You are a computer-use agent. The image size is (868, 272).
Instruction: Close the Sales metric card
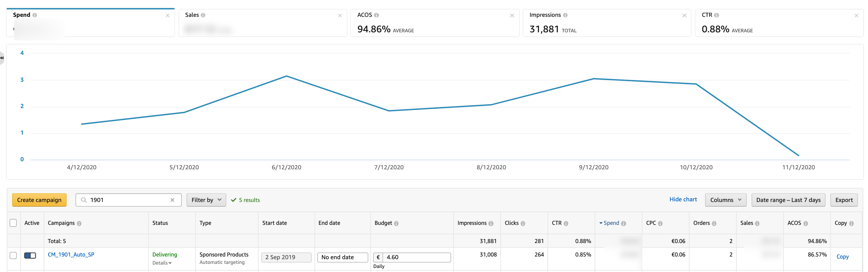pos(340,15)
